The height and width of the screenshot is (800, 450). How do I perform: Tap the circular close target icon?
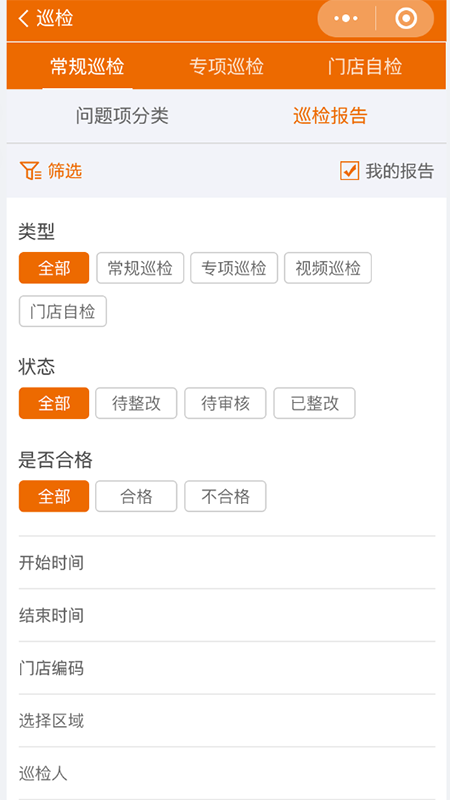click(x=406, y=19)
